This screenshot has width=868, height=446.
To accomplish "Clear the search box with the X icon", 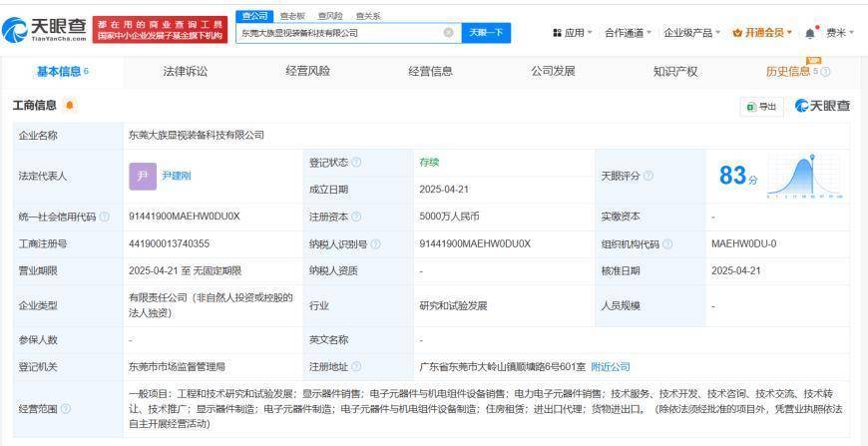I will (448, 33).
